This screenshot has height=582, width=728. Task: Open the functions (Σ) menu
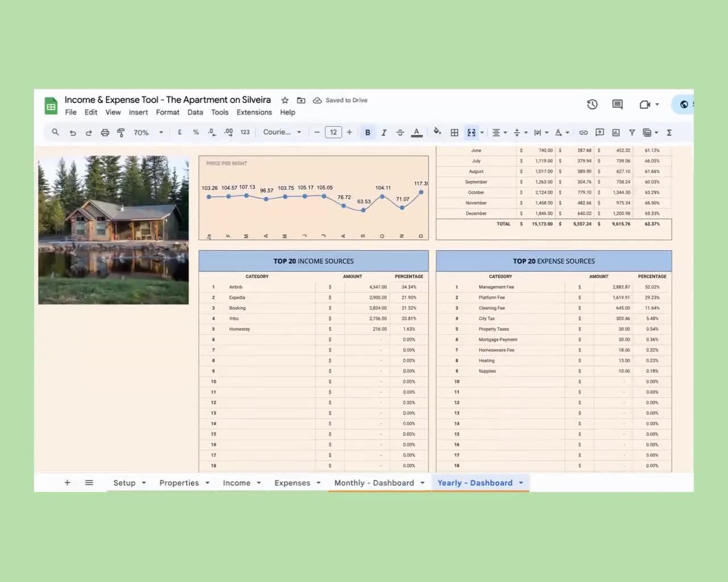[669, 132]
